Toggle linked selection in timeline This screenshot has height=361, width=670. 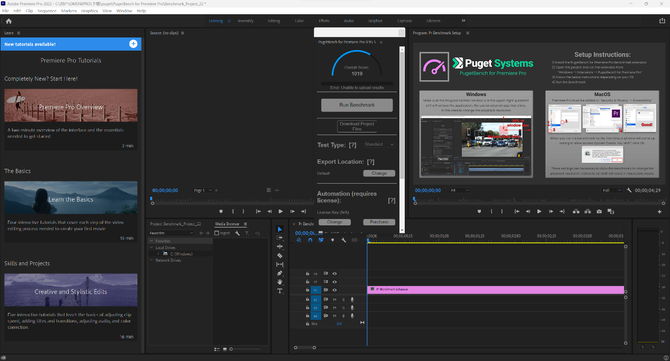pos(321,240)
